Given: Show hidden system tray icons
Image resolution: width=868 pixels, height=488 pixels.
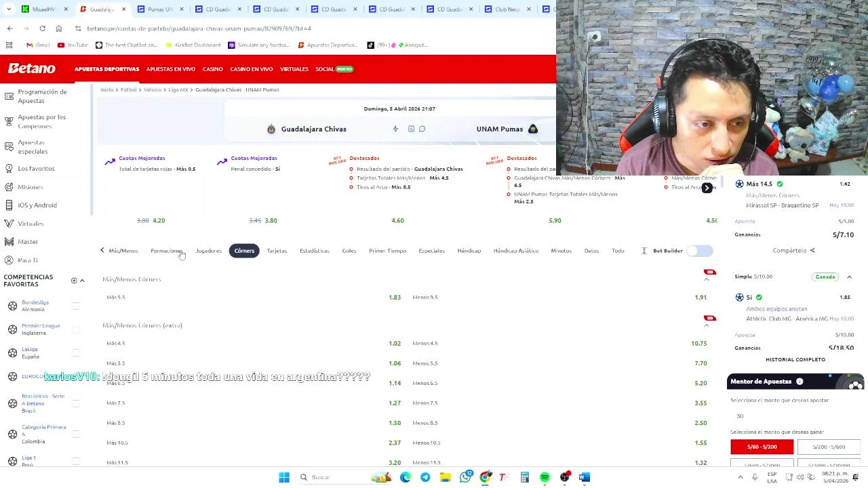Looking at the screenshot, I should click(740, 477).
